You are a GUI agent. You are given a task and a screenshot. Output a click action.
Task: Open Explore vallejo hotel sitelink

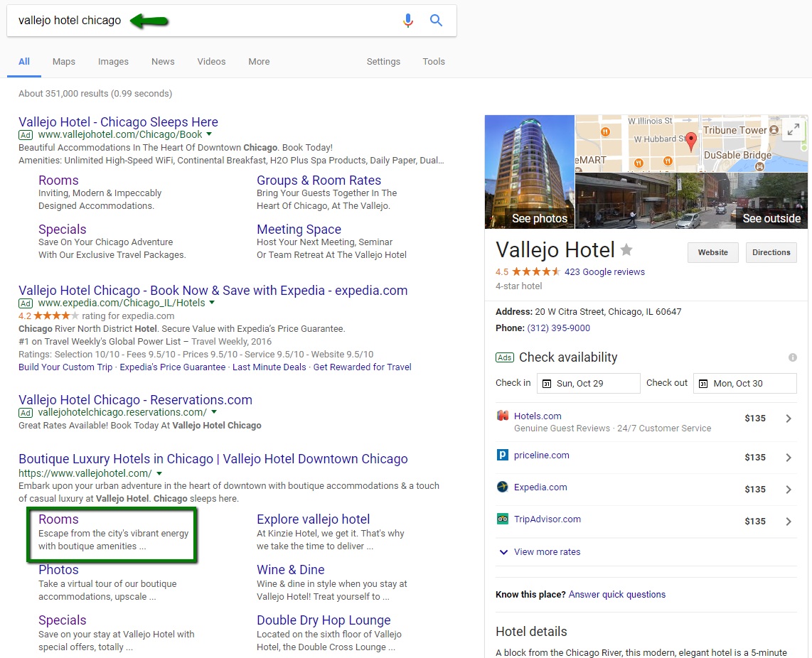click(x=314, y=519)
